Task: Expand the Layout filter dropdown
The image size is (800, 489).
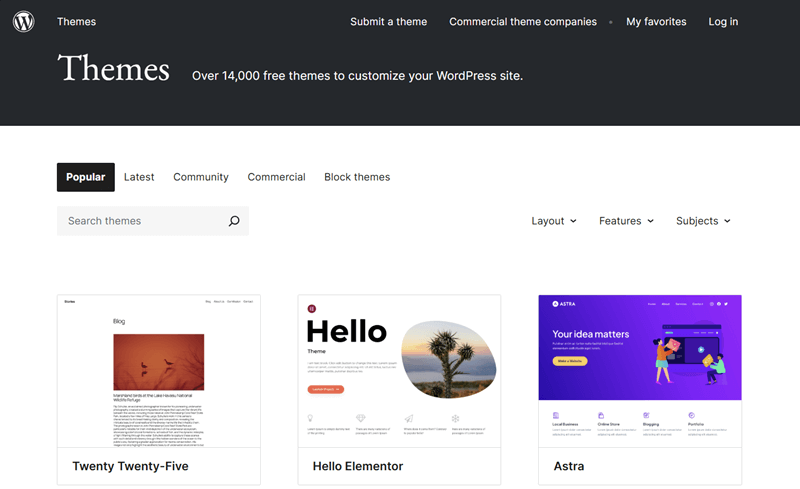Action: tap(554, 221)
